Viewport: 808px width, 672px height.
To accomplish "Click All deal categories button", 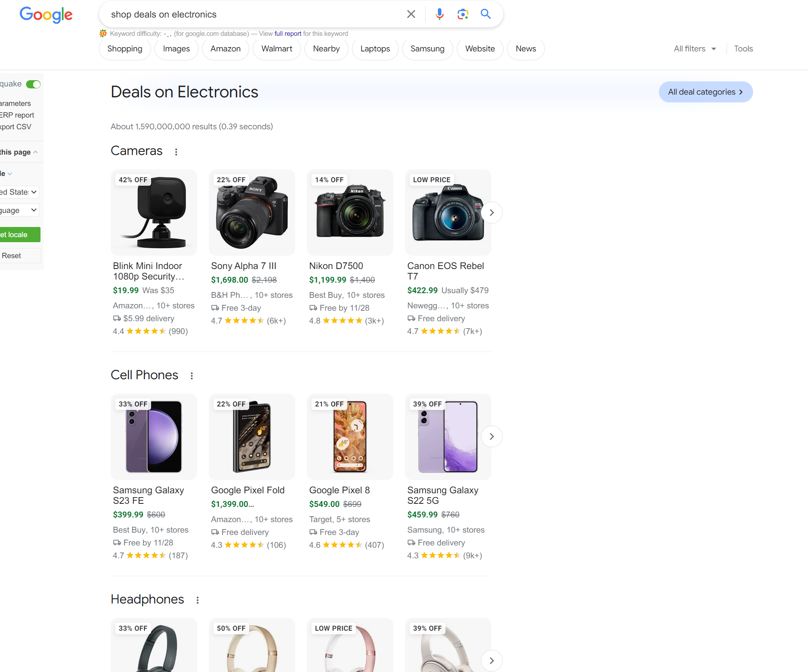I will 706,92.
